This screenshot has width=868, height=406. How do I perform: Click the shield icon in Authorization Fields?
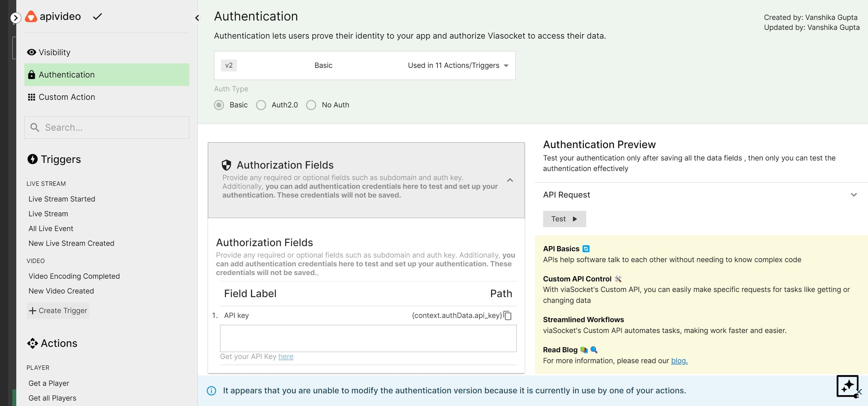(226, 165)
